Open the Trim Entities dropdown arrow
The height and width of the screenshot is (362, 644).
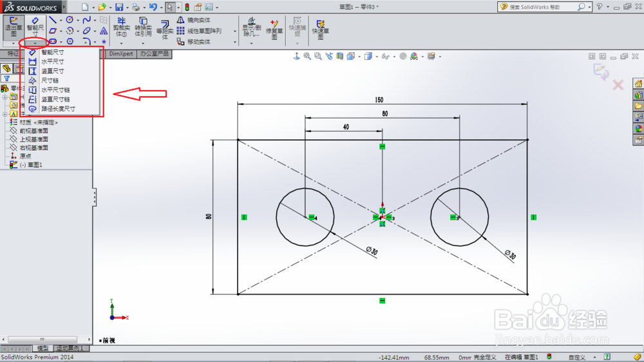pos(121,43)
